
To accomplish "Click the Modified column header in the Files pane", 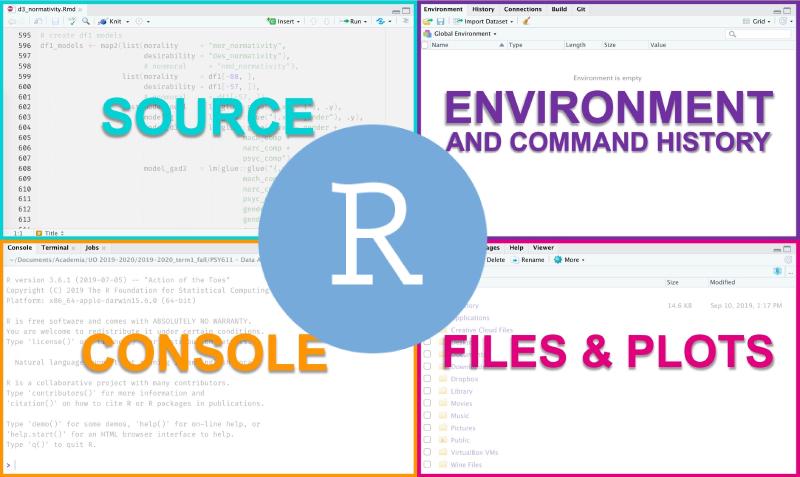I will coord(722,282).
